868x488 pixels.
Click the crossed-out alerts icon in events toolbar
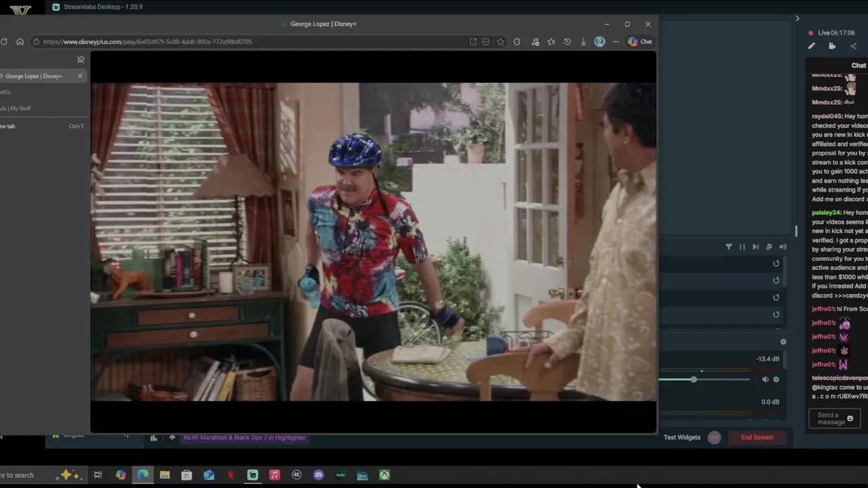click(769, 247)
